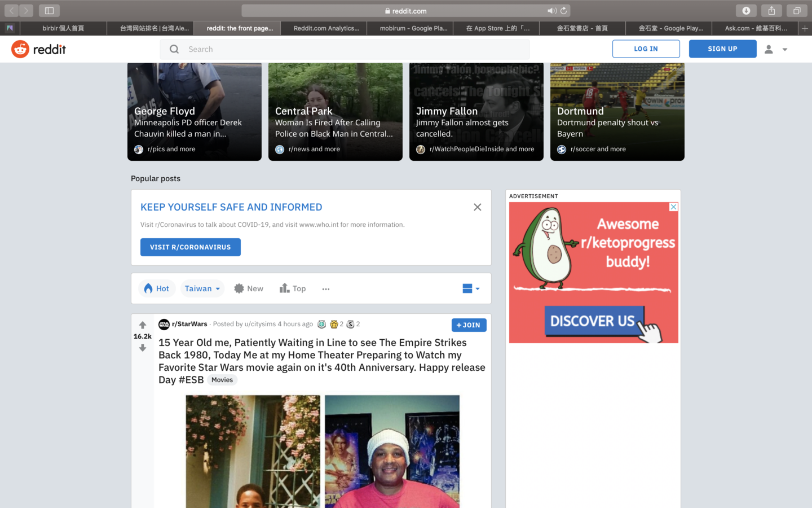Open u/citysims profile link
This screenshot has width=812, height=508.
pyautogui.click(x=260, y=324)
